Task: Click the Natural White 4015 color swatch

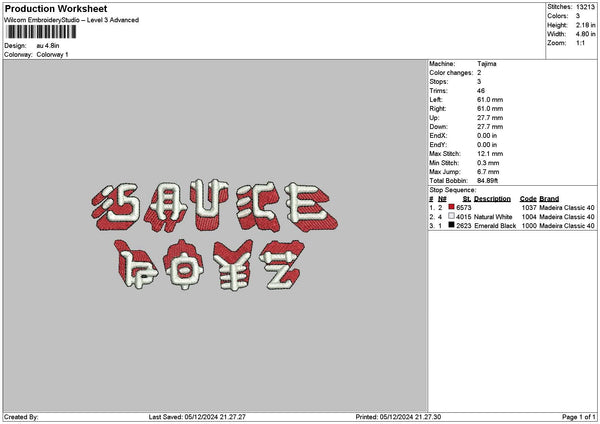Action: [452, 216]
